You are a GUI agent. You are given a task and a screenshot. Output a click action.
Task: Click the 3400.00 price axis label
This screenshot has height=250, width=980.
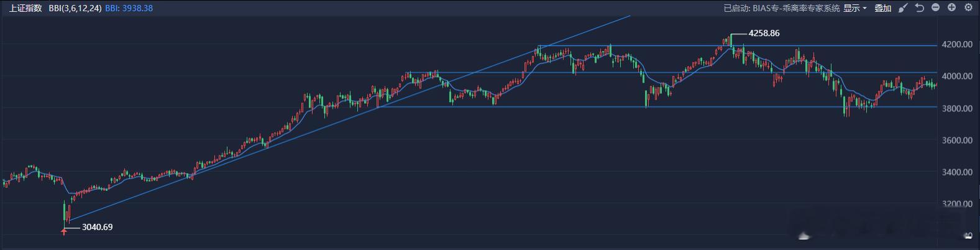point(957,172)
